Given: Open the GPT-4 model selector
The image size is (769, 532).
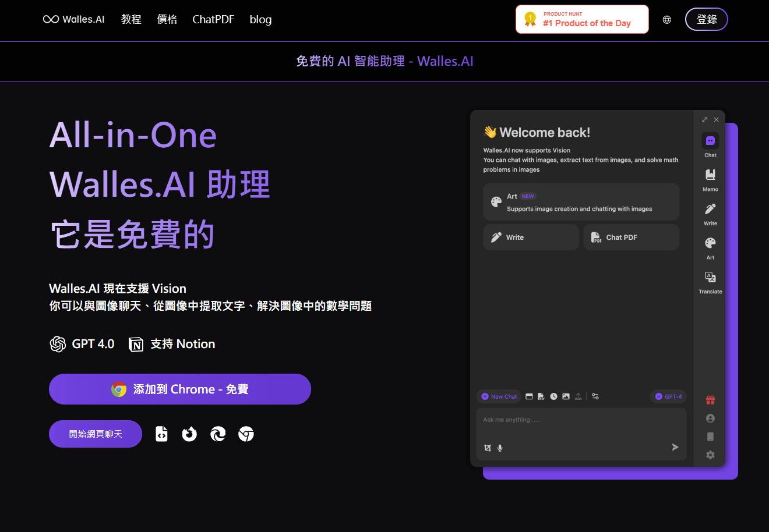Looking at the screenshot, I should pyautogui.click(x=668, y=396).
